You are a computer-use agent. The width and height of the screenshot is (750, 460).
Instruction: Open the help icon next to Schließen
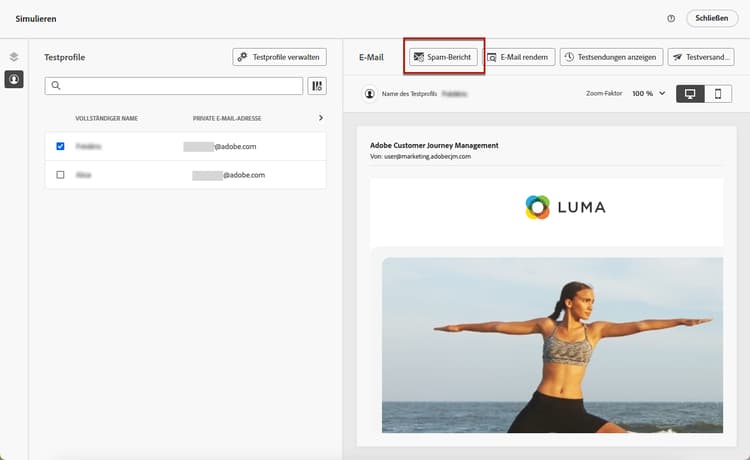[671, 18]
